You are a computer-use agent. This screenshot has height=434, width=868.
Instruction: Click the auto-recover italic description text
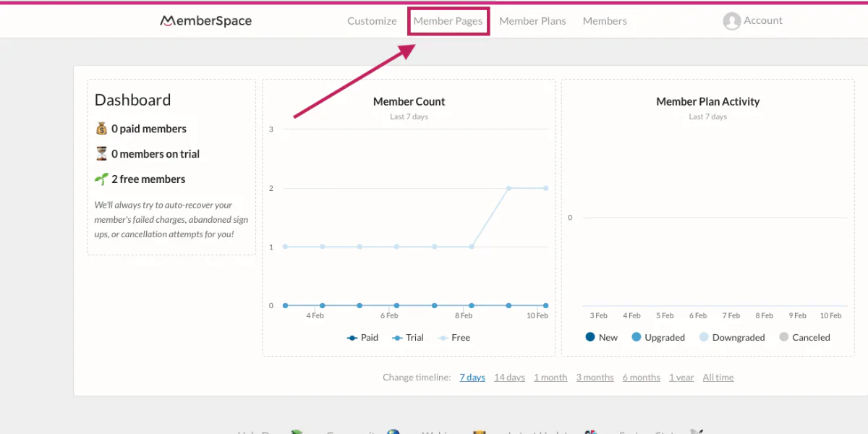coord(171,219)
